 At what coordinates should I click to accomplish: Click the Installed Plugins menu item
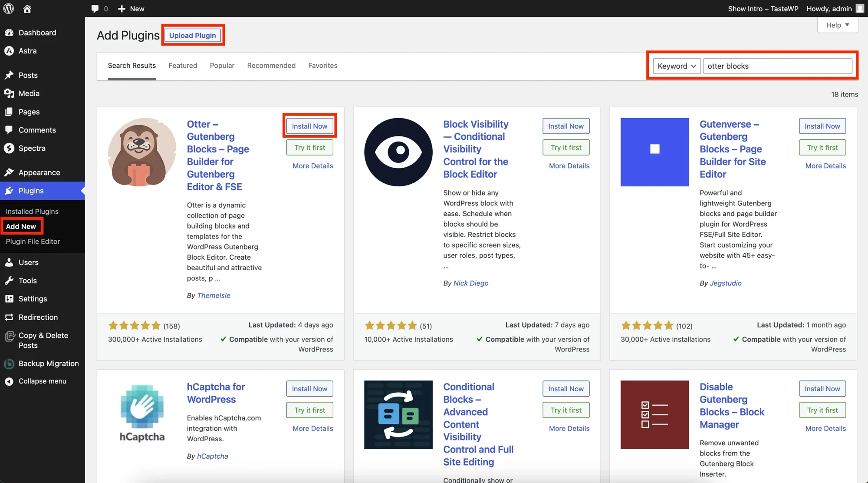[x=32, y=211]
